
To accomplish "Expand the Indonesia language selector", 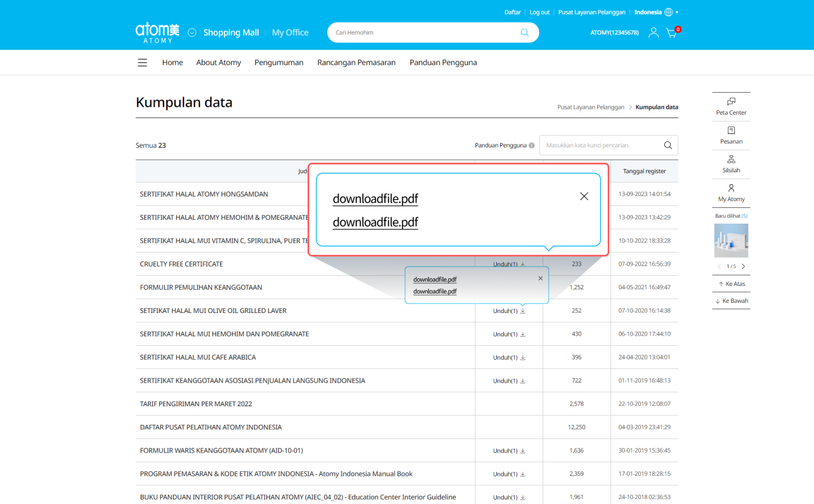I will click(656, 12).
